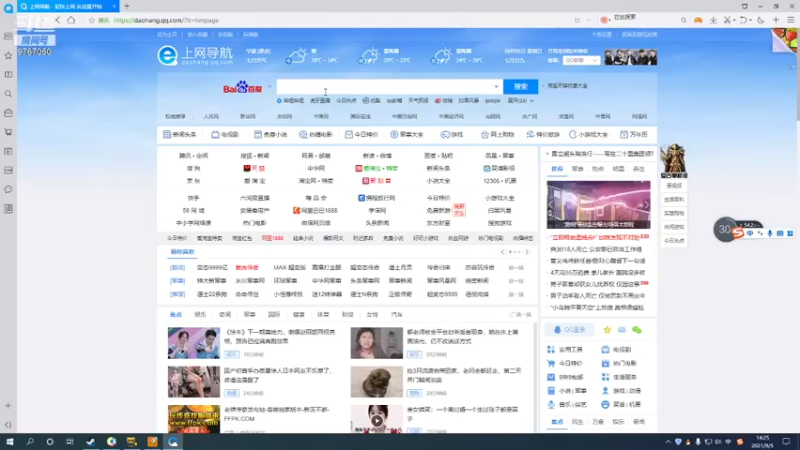Click the taskbar search magnifier
The image size is (800, 450).
point(30,442)
